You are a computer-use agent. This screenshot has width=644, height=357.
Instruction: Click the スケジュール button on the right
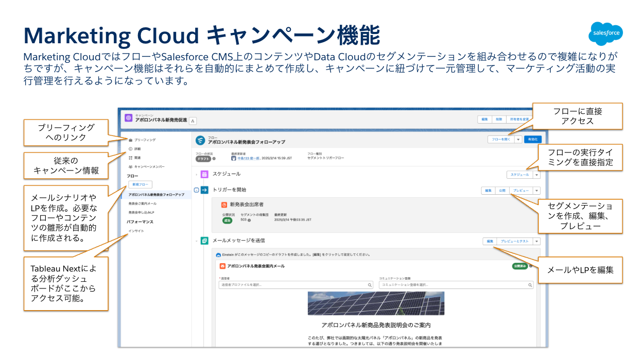519,175
